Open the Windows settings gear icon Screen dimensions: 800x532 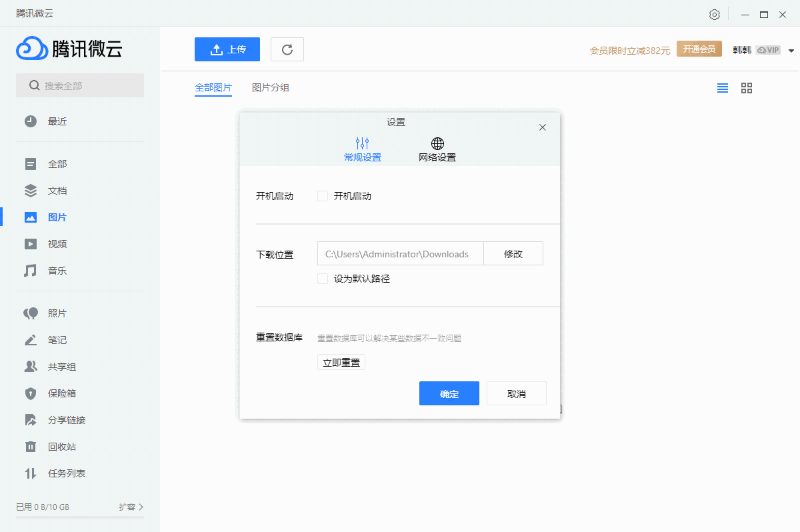click(714, 14)
